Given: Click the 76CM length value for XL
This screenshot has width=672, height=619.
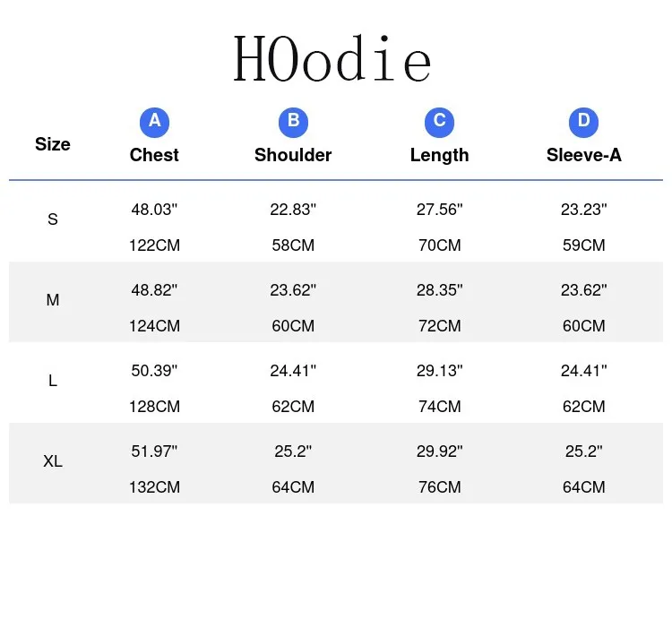Looking at the screenshot, I should pos(440,487).
